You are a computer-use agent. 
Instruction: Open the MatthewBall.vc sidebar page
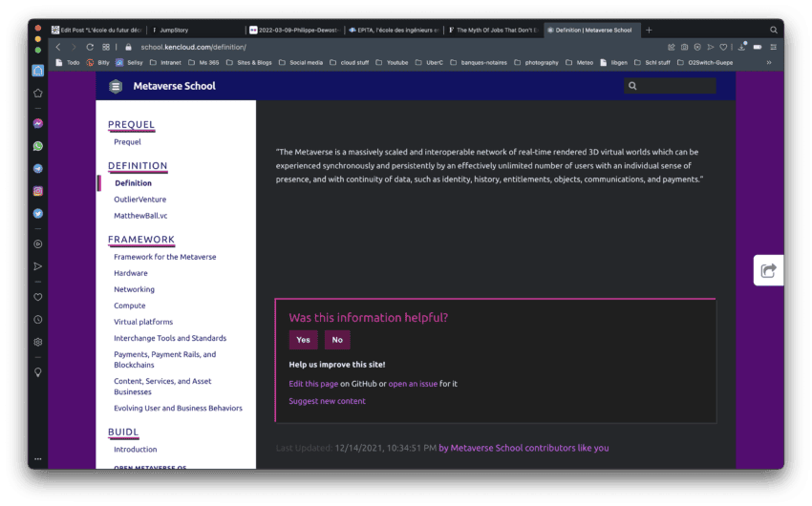pyautogui.click(x=140, y=216)
